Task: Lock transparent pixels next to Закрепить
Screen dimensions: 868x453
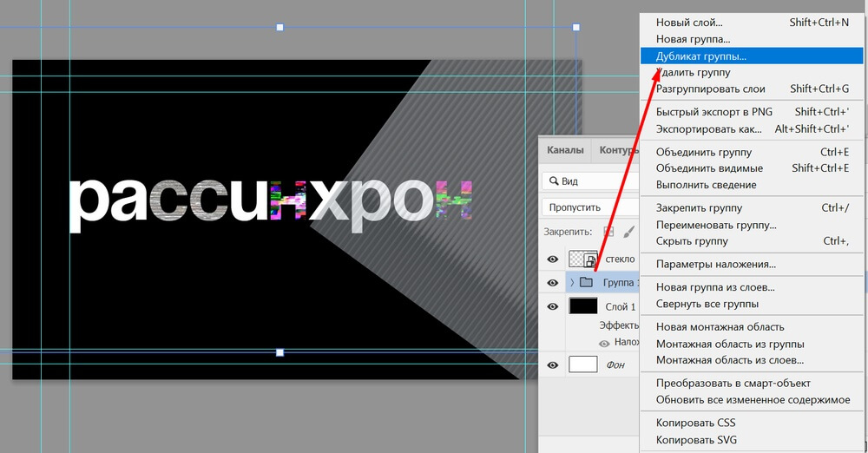Action: click(x=608, y=232)
